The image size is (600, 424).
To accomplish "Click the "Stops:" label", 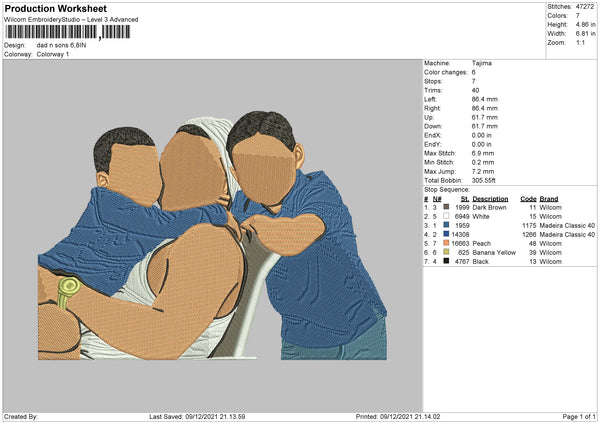I will click(x=433, y=81).
